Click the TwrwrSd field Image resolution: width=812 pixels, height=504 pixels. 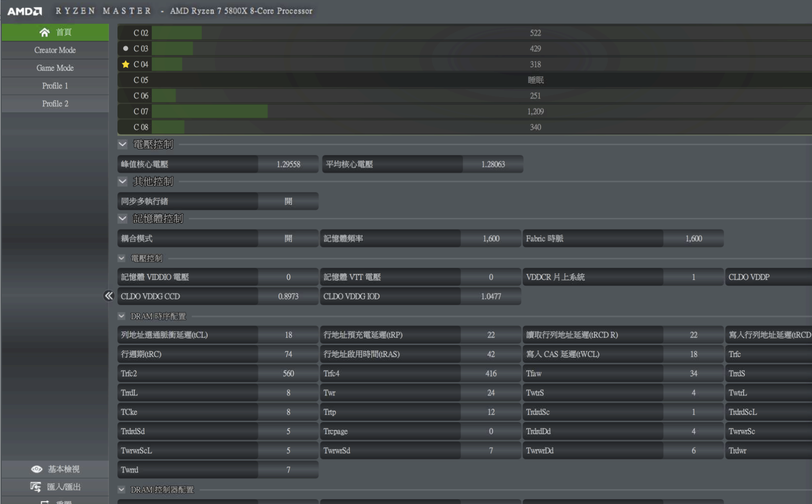click(421, 450)
